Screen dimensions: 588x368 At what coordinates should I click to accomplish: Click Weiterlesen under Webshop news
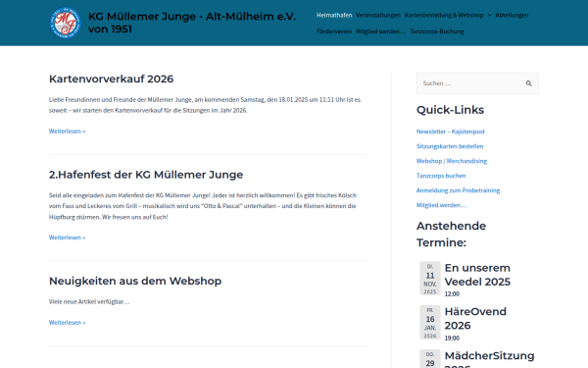coord(67,323)
